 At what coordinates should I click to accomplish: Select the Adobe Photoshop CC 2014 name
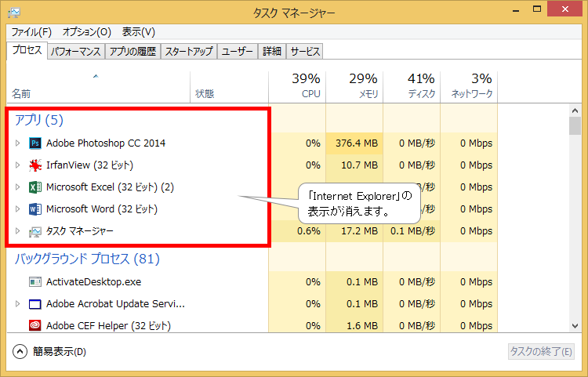click(x=106, y=143)
